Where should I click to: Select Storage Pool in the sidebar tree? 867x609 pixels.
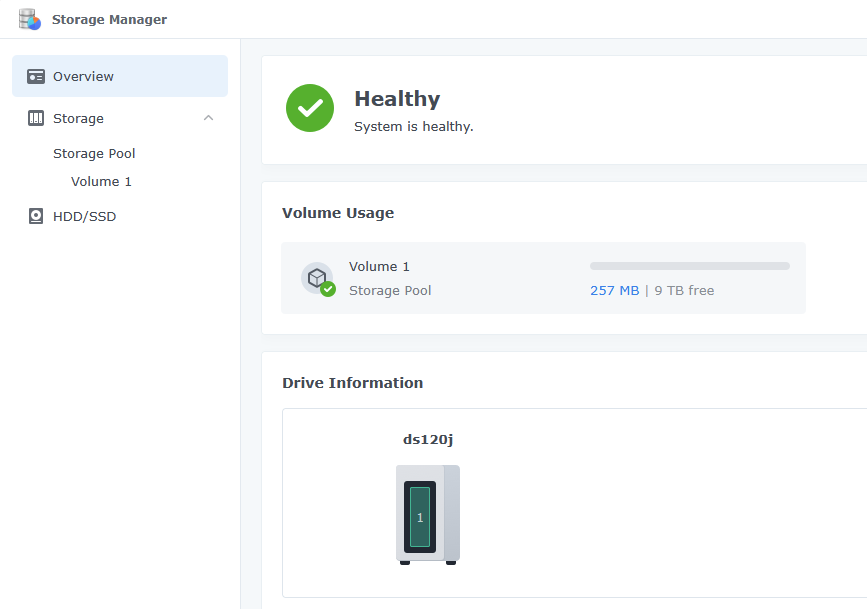pyautogui.click(x=94, y=154)
